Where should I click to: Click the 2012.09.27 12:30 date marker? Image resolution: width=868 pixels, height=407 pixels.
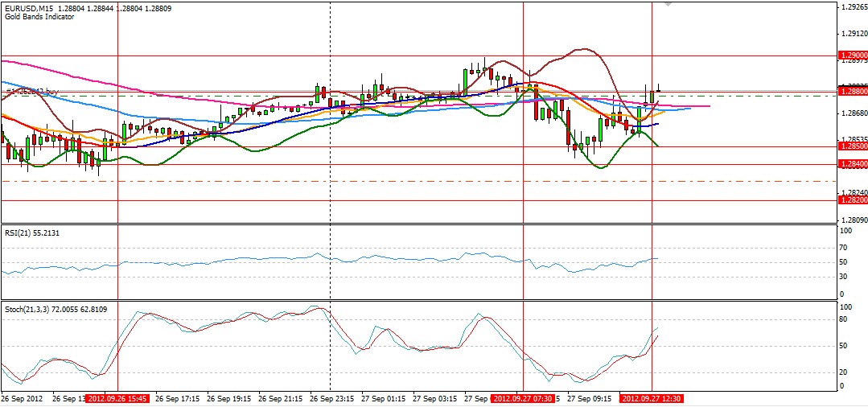coord(651,398)
